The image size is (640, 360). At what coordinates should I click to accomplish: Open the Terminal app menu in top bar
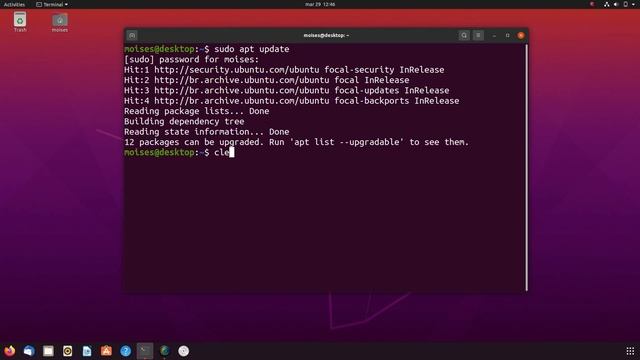point(52,4)
